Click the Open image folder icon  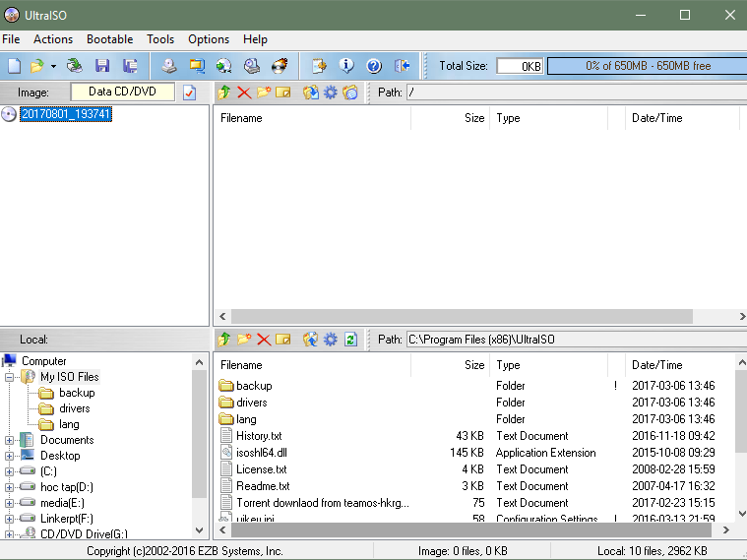click(36, 66)
